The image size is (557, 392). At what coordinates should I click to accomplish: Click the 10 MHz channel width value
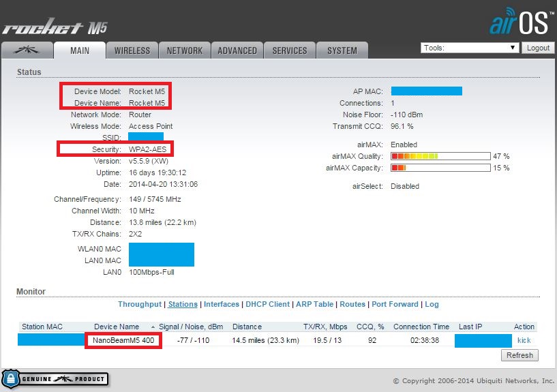(x=141, y=211)
